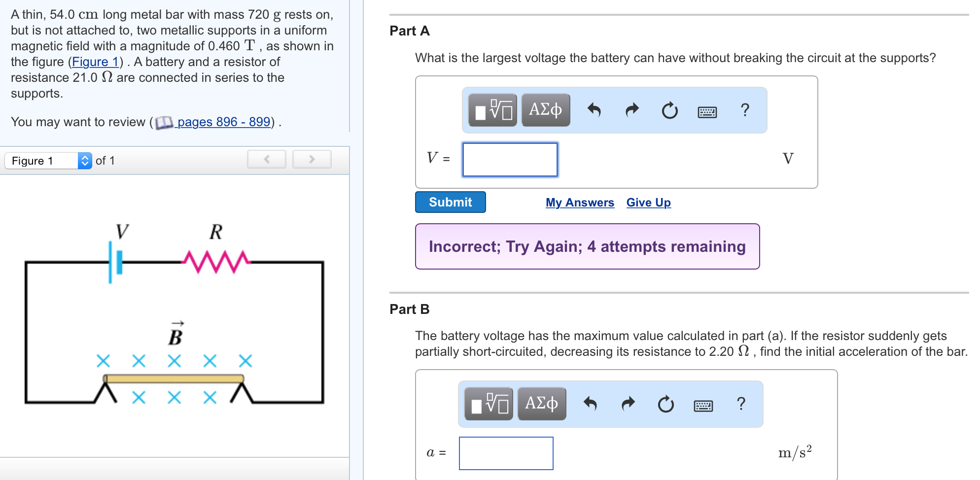980x480 pixels.
Task: Go to the previous figure
Action: tap(267, 159)
